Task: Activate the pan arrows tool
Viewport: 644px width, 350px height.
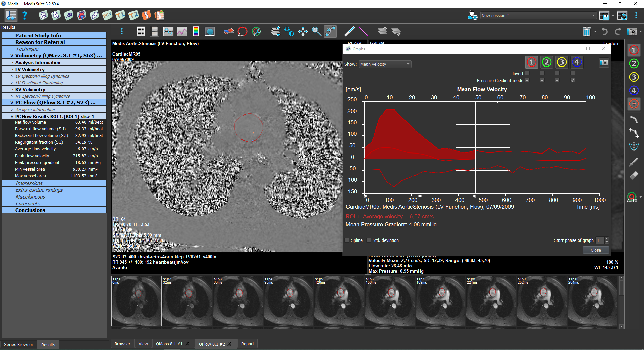Action: click(x=303, y=32)
